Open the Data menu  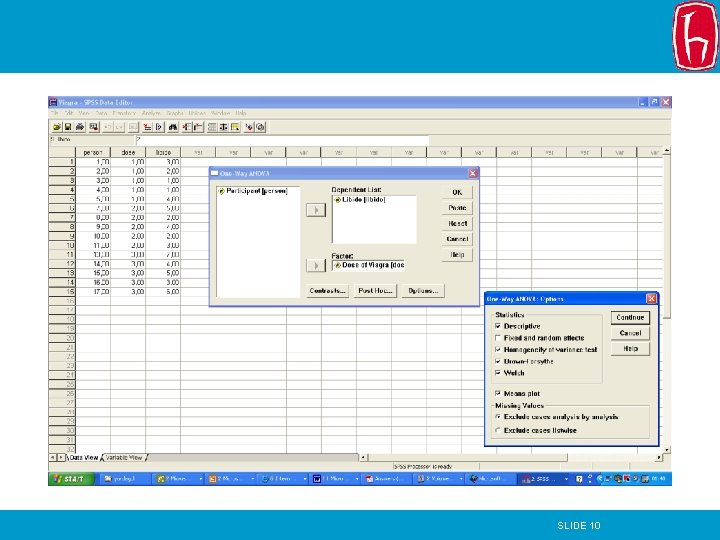coord(101,113)
